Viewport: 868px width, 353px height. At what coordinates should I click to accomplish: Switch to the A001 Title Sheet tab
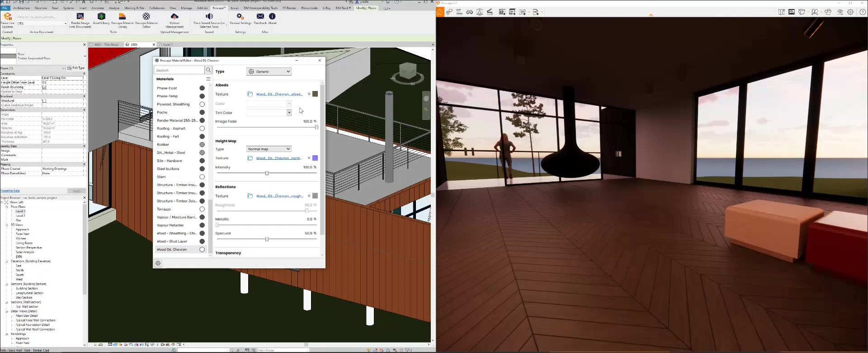[x=106, y=45]
